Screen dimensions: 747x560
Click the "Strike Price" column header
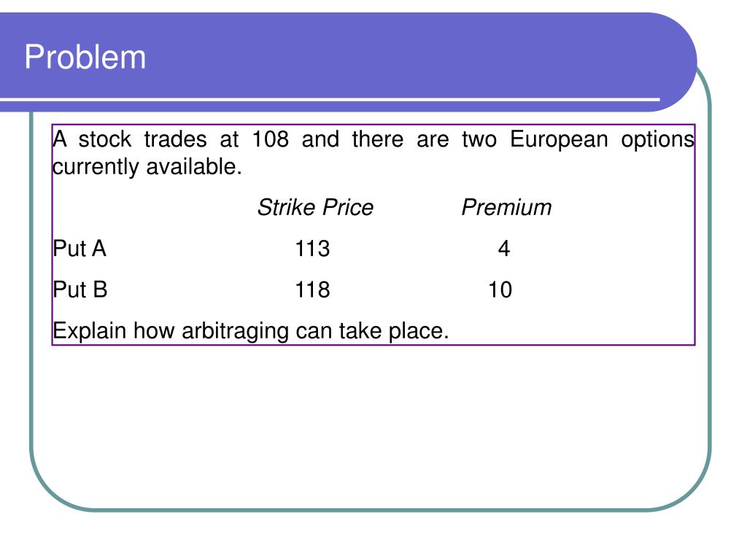pyautogui.click(x=315, y=208)
